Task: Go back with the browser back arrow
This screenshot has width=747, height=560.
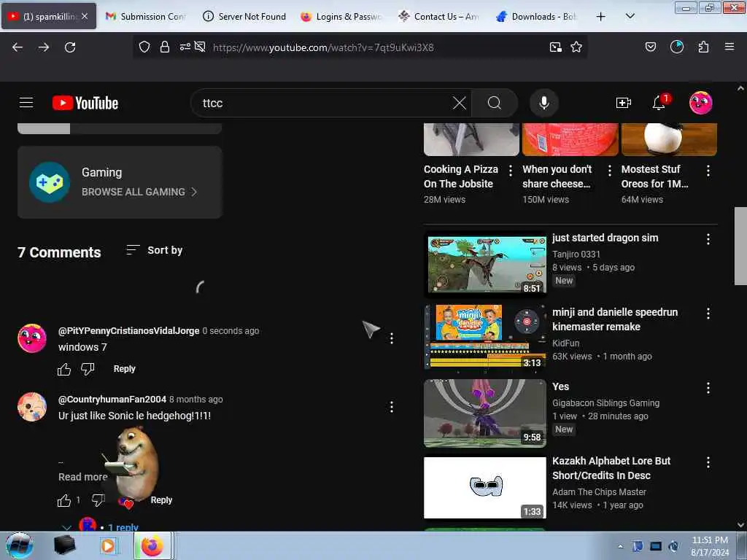Action: click(x=18, y=47)
